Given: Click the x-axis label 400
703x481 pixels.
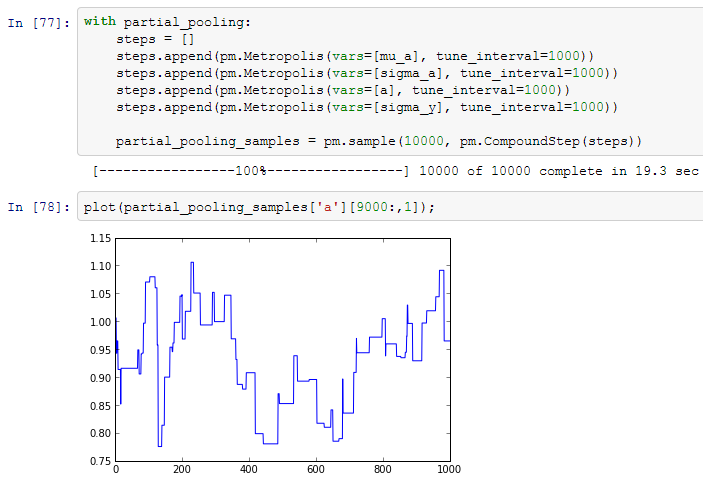Looking at the screenshot, I should (249, 469).
